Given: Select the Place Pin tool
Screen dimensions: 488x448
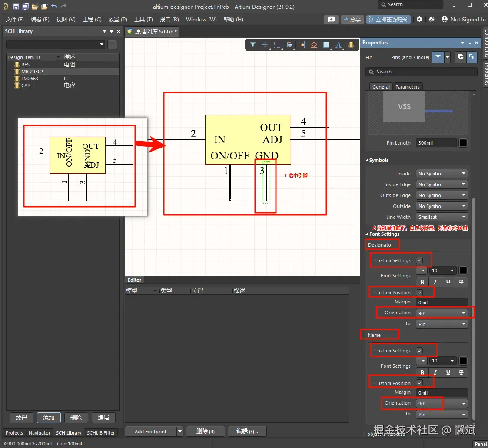Looking at the screenshot, I should coord(302,45).
